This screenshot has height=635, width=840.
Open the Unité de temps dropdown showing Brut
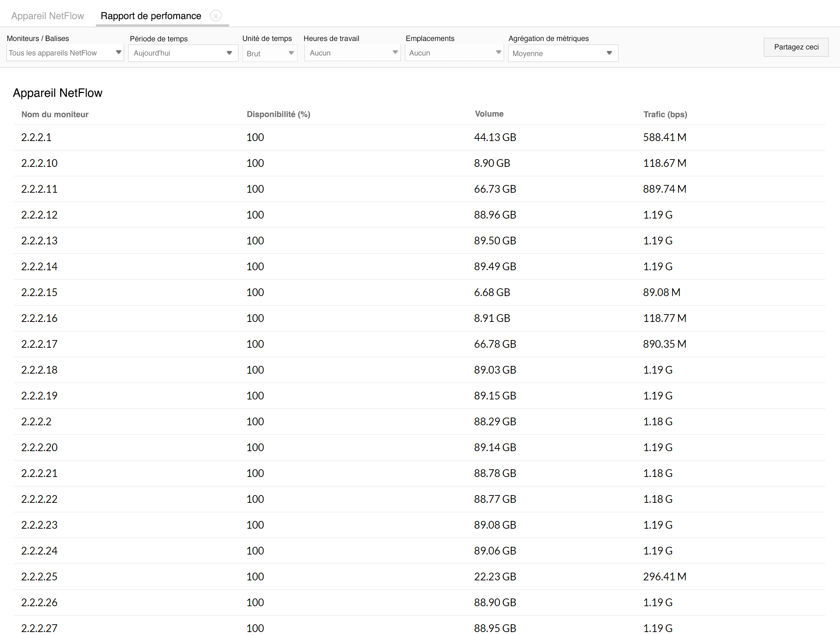270,53
